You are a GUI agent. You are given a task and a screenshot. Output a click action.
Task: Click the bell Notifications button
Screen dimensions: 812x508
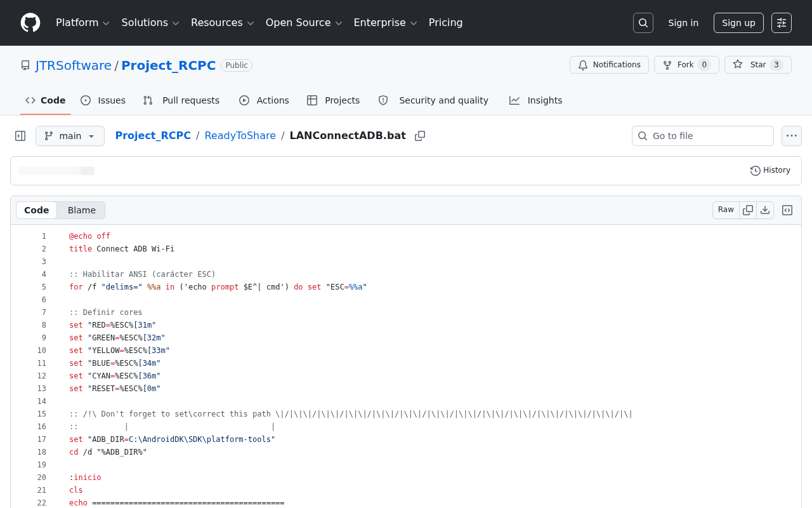(x=609, y=65)
